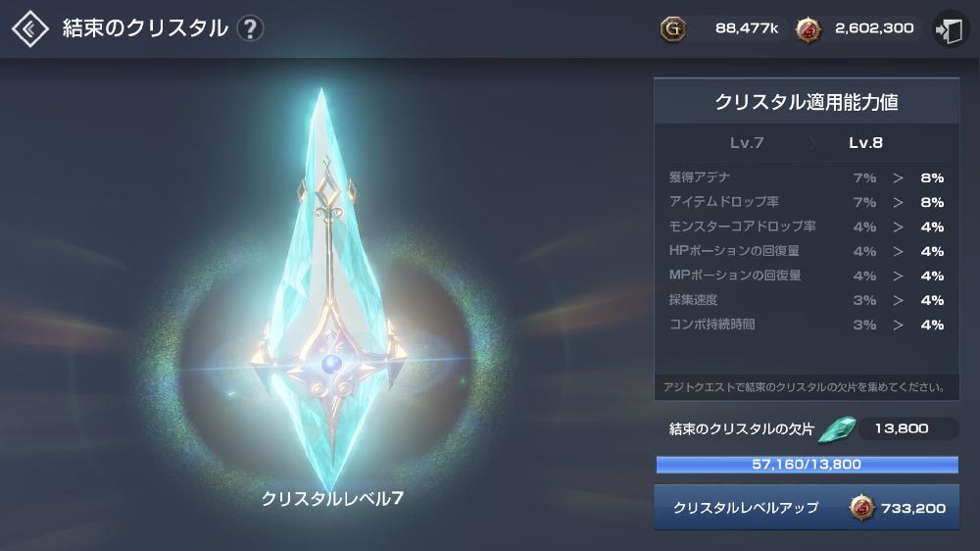Click the back arrow diamond icon
Viewport: 980px width, 551px height.
[x=30, y=28]
